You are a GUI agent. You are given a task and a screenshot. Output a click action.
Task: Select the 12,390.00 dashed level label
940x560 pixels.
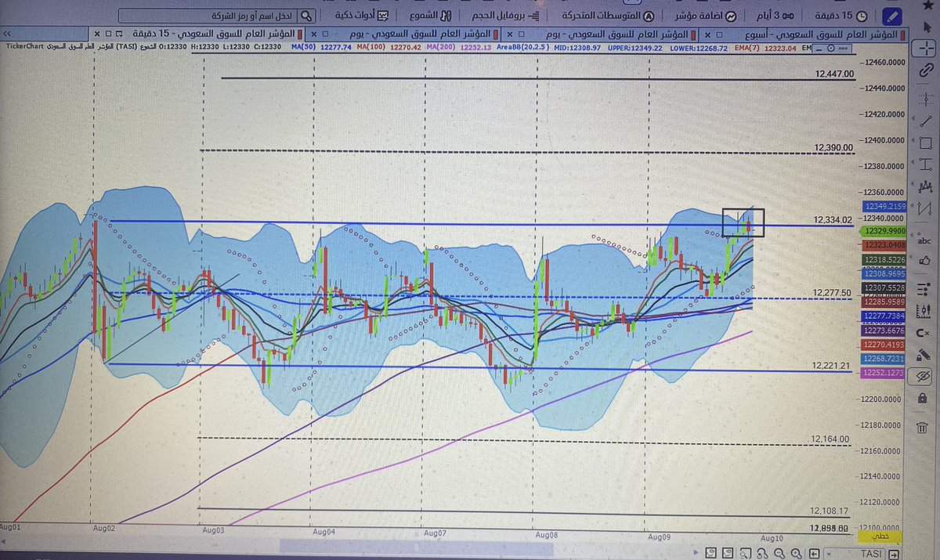click(x=833, y=146)
